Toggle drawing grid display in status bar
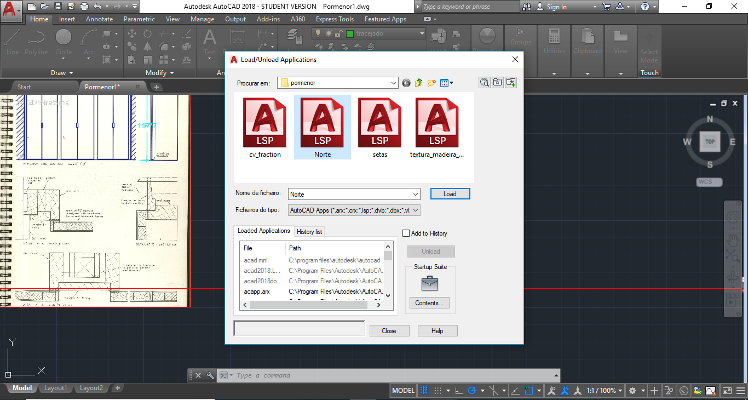The height and width of the screenshot is (400, 748). (424, 390)
